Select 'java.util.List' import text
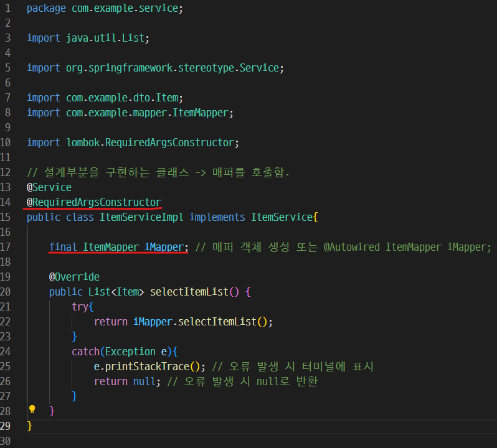Image resolution: width=497 pixels, height=448 pixels. coord(105,39)
